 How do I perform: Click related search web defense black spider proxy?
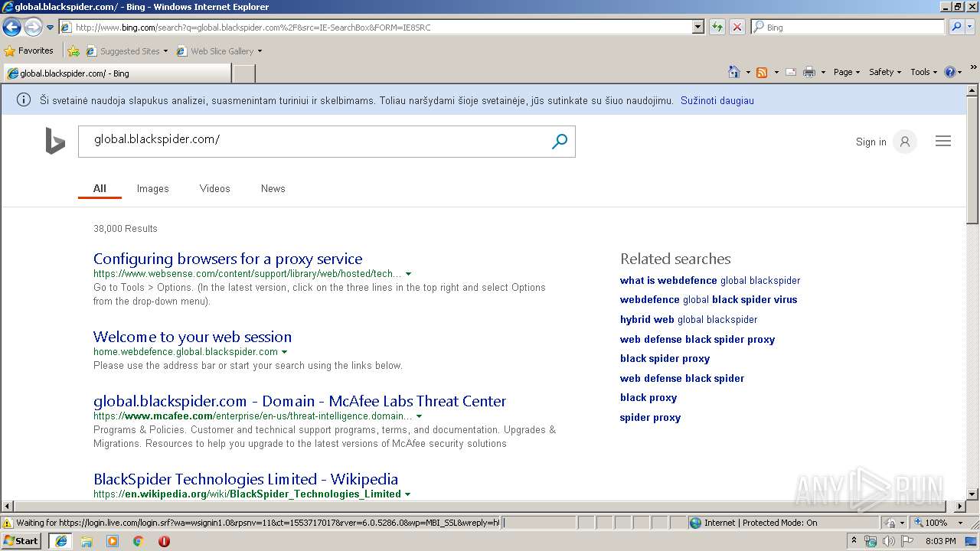tap(697, 339)
